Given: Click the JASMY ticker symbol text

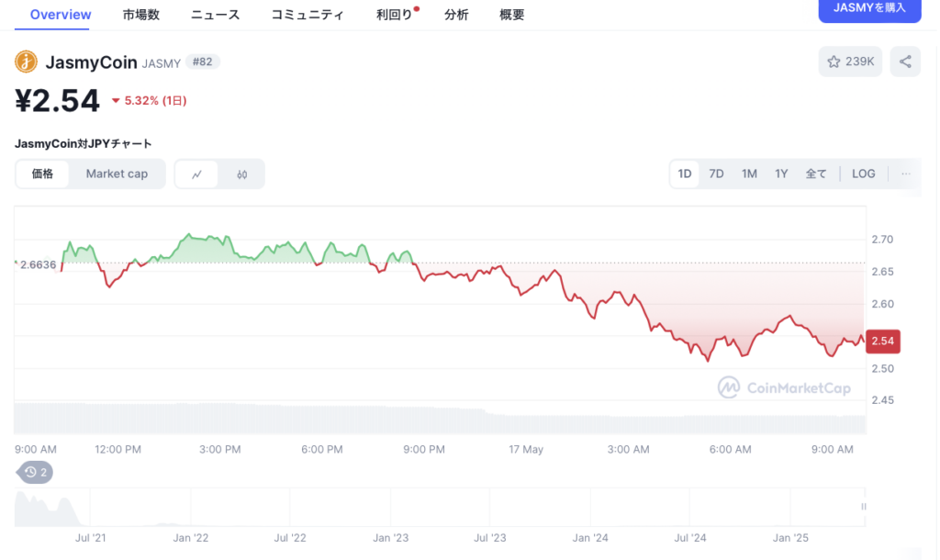Looking at the screenshot, I should (x=162, y=63).
